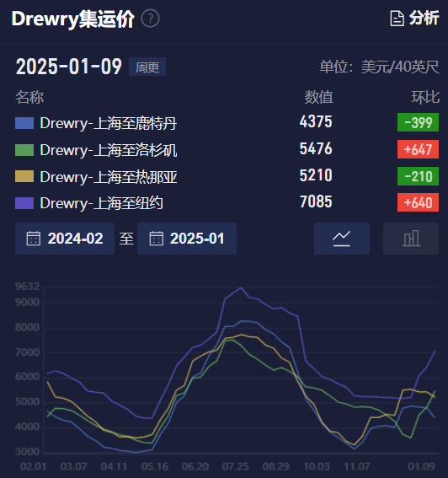Click calendar icon in the 2024-02 field

point(34,239)
